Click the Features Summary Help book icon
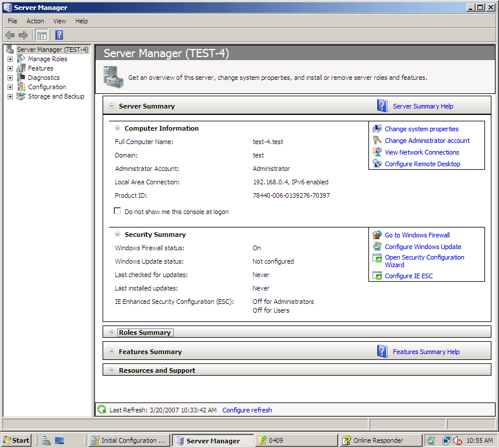The height and width of the screenshot is (448, 499). click(382, 351)
